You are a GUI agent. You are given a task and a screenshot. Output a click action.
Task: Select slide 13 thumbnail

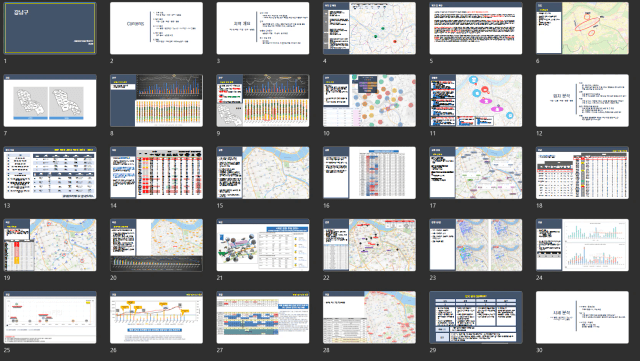(x=50, y=173)
